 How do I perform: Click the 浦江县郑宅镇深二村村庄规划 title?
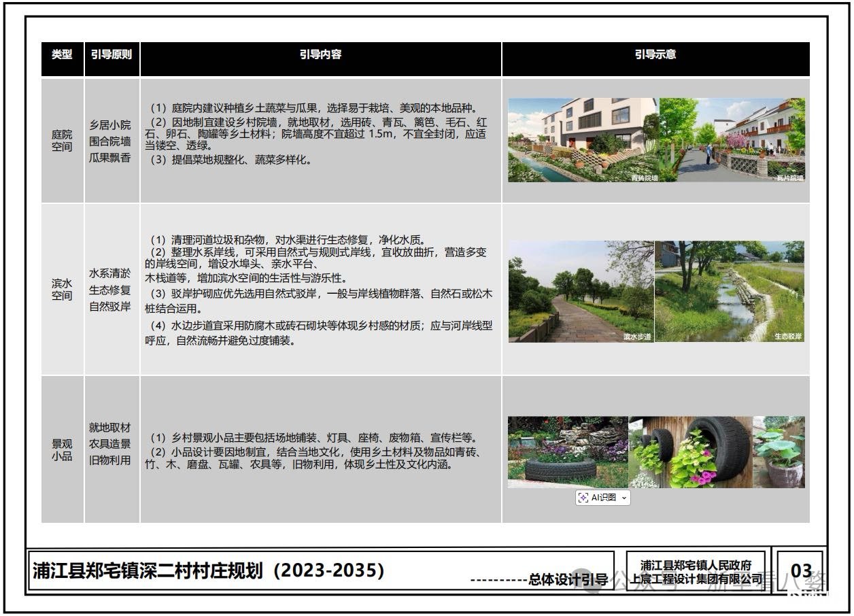209,570
